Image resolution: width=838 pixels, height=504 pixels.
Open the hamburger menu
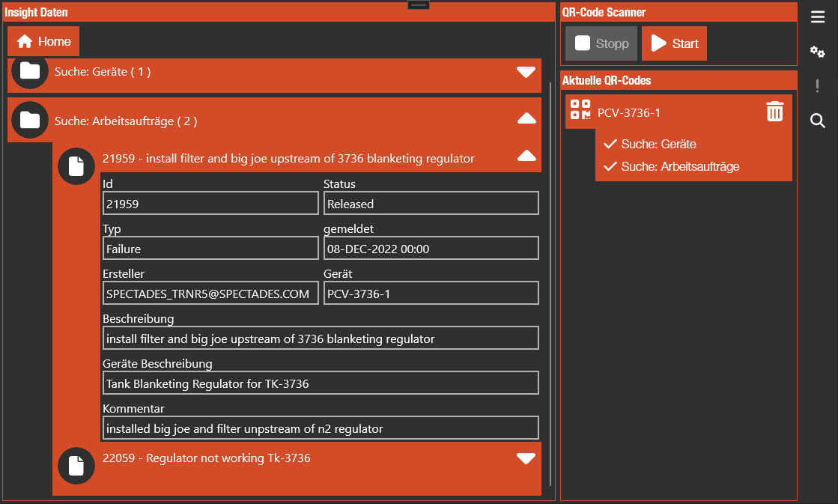[x=817, y=17]
